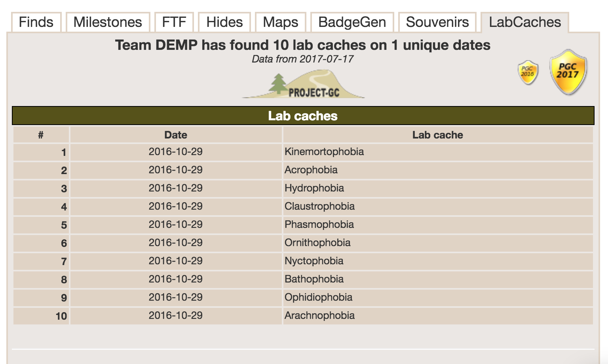Switch to the Milestones tab
608x364 pixels.
(108, 22)
